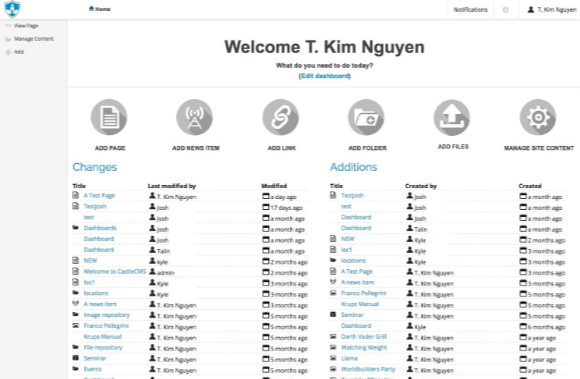Click the Add News Item broadcast icon
This screenshot has height=379, width=580.
(x=195, y=117)
